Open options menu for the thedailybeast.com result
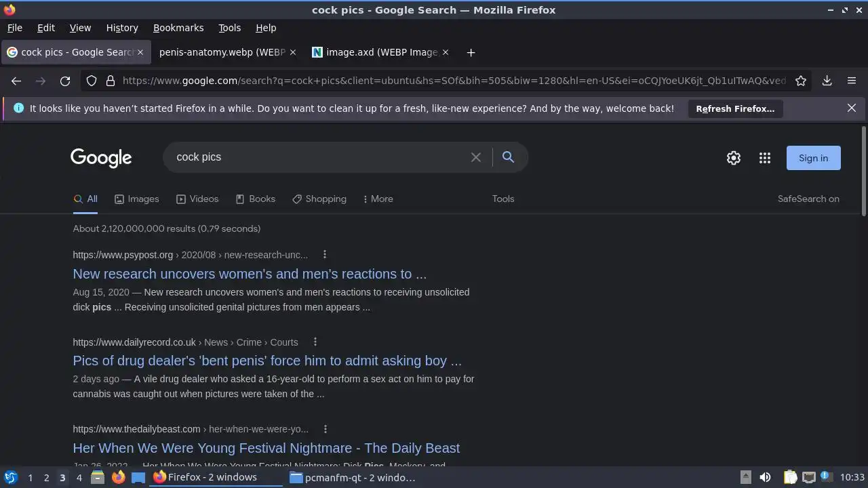The image size is (868, 488). coord(325,428)
